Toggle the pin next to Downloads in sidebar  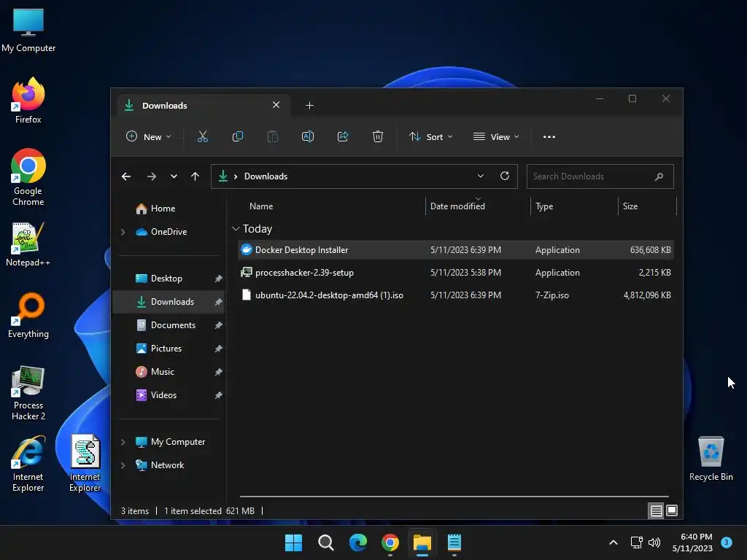click(x=218, y=302)
